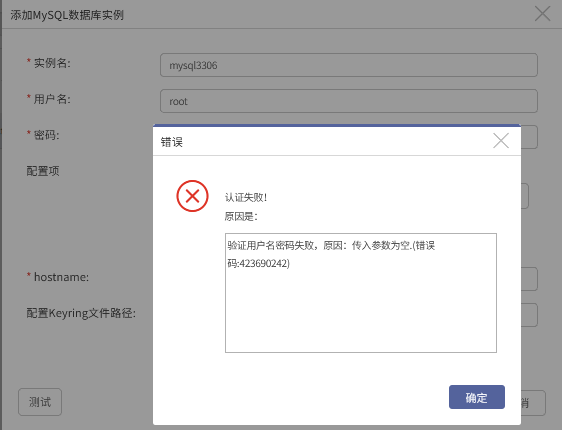This screenshot has height=430, width=562.
Task: Click the 原因是: label
Action: tap(241, 216)
